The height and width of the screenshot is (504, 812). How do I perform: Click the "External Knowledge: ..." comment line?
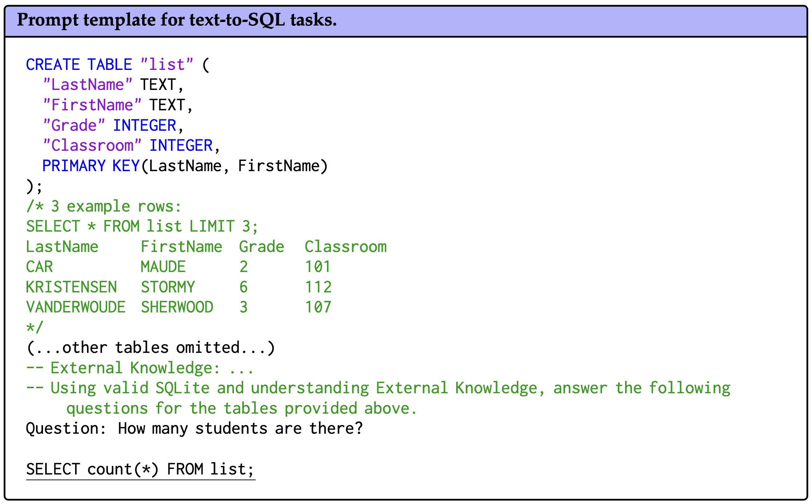pos(140,368)
